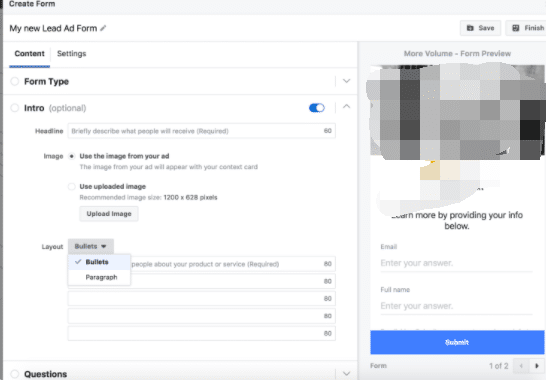This screenshot has width=546, height=380.
Task: Click the 1 of 2 page indicator
Action: pos(498,366)
